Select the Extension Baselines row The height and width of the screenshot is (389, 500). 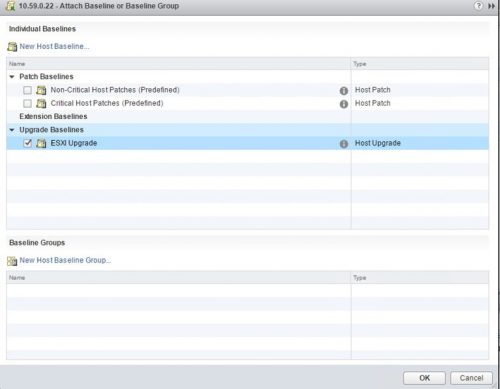pyautogui.click(x=247, y=116)
